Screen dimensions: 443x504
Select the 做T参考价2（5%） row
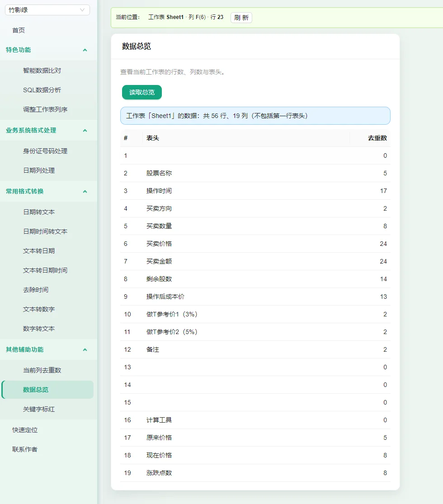pos(255,332)
